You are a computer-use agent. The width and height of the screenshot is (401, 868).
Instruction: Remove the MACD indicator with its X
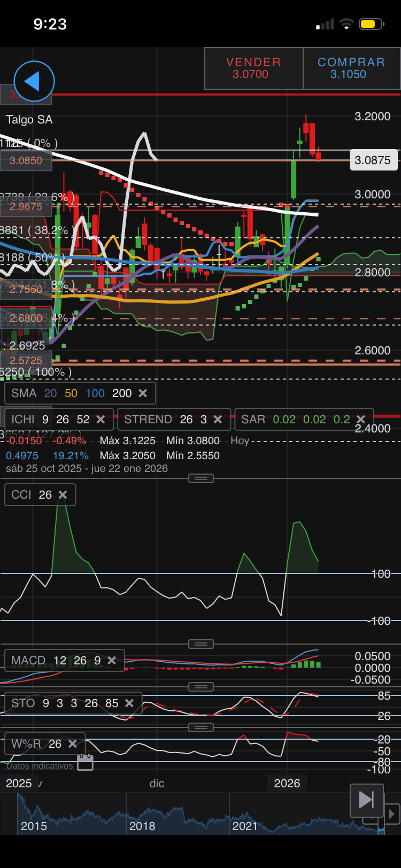(x=112, y=661)
